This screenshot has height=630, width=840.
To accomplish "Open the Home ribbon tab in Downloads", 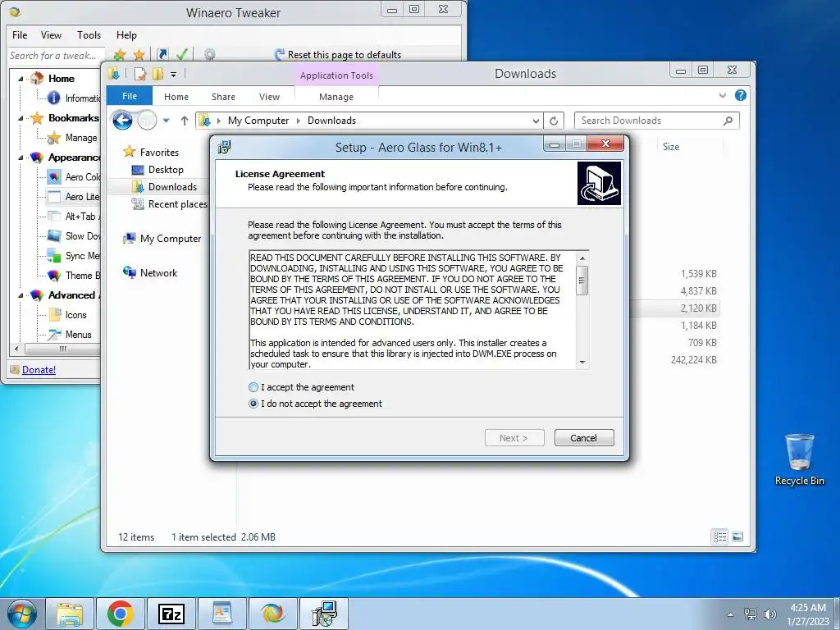I will [x=176, y=97].
